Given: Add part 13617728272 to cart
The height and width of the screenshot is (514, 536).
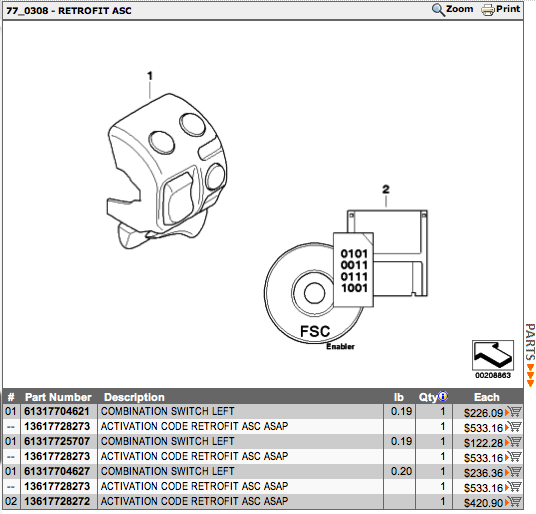Looking at the screenshot, I should 513,502.
